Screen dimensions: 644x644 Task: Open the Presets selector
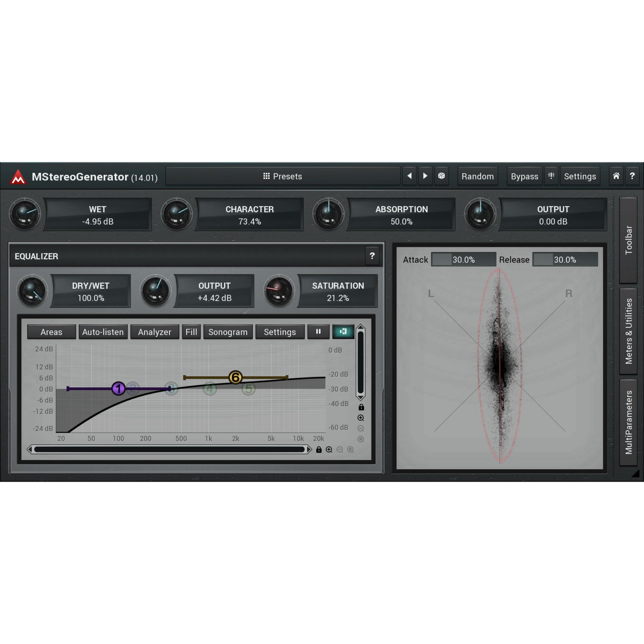tap(283, 176)
